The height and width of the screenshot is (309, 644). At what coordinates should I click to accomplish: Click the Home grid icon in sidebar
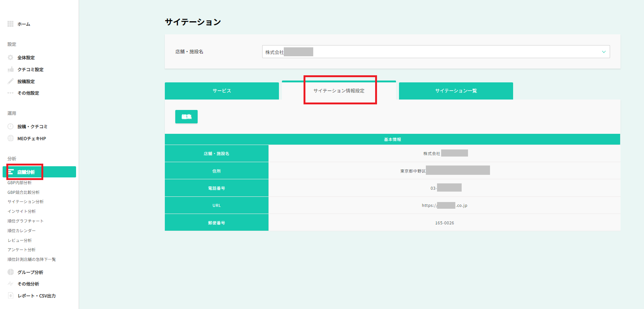(10, 24)
